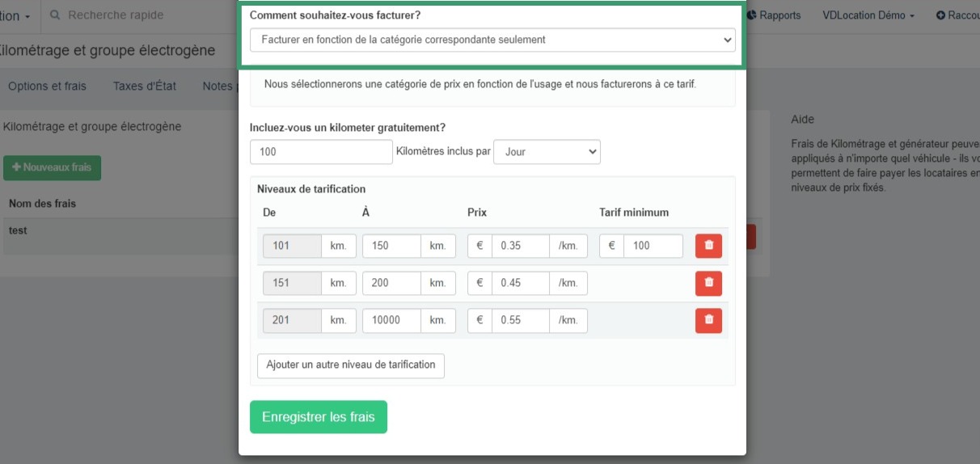Delete the 151–200 km pricing tier
The height and width of the screenshot is (464, 980).
pos(708,283)
